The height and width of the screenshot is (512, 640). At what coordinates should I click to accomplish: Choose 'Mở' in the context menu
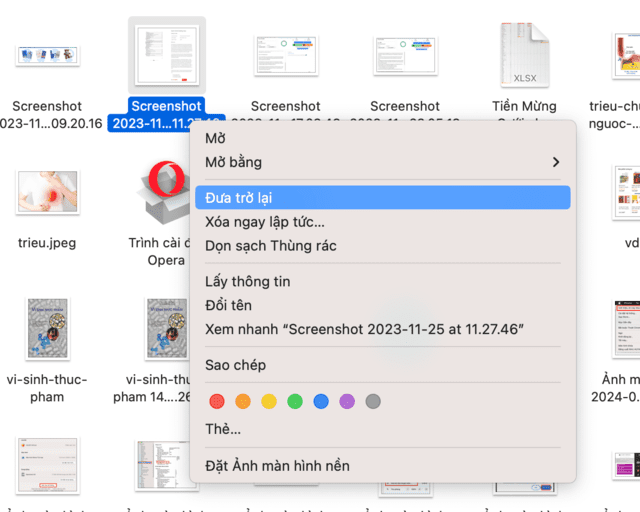382,138
